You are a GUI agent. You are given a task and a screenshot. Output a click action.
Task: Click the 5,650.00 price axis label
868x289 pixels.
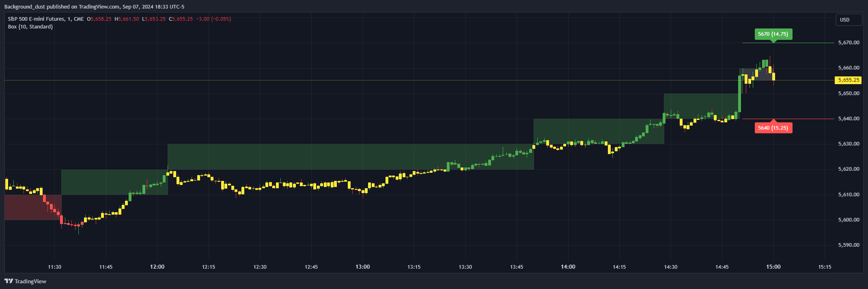849,93
